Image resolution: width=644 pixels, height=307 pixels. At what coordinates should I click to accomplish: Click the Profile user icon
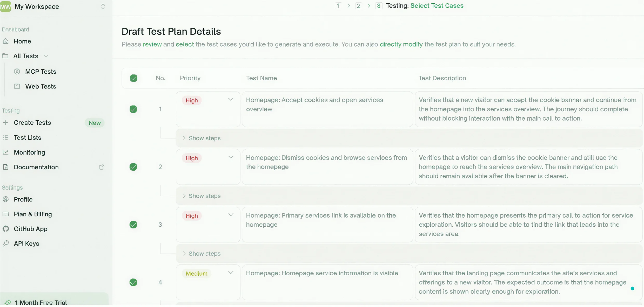5,199
